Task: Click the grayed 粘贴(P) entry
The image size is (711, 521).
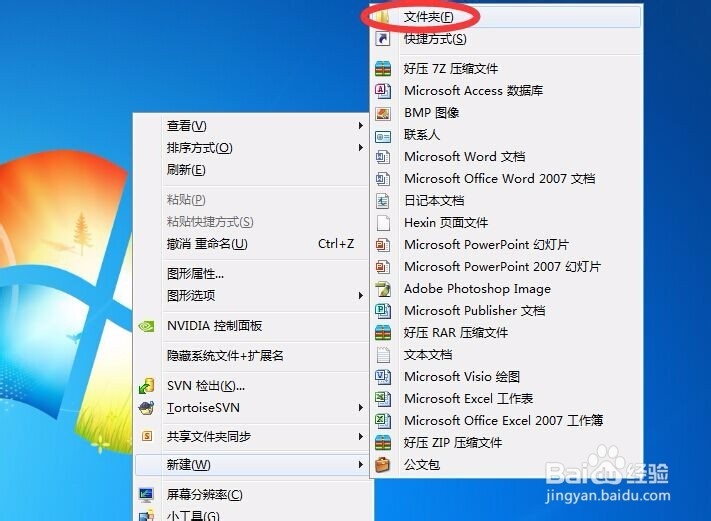Action: [x=252, y=200]
